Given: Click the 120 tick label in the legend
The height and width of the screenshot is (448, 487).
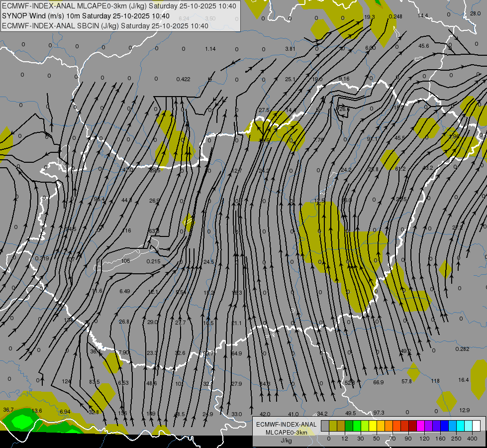Looking at the screenshot, I should pos(424,439).
